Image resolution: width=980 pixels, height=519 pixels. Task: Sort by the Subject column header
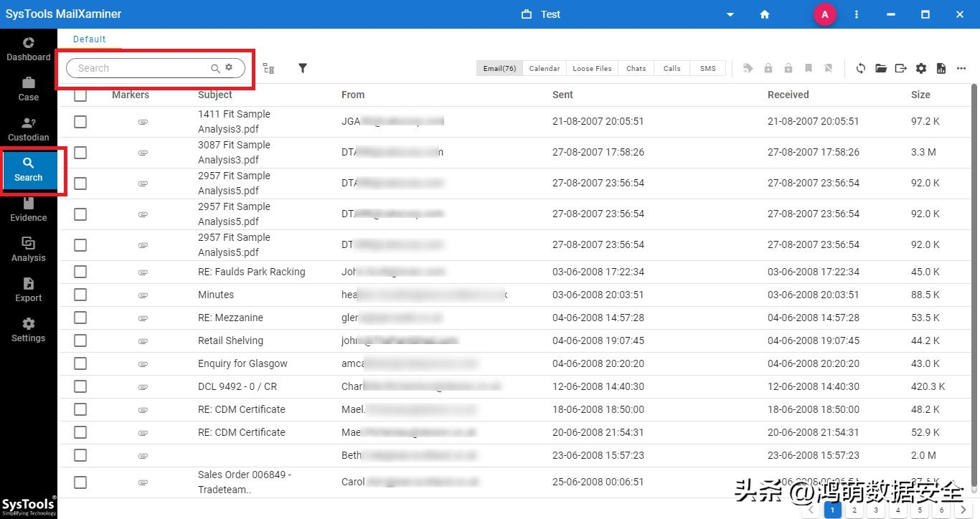pyautogui.click(x=215, y=95)
